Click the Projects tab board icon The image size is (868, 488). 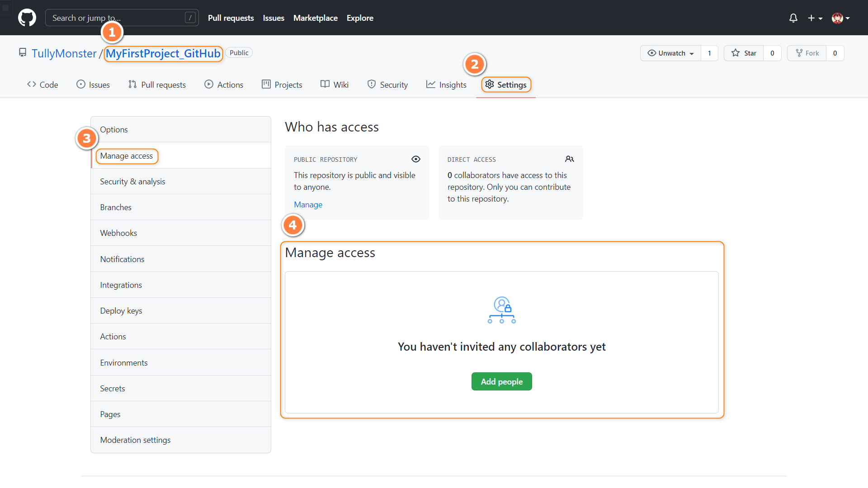pyautogui.click(x=266, y=84)
